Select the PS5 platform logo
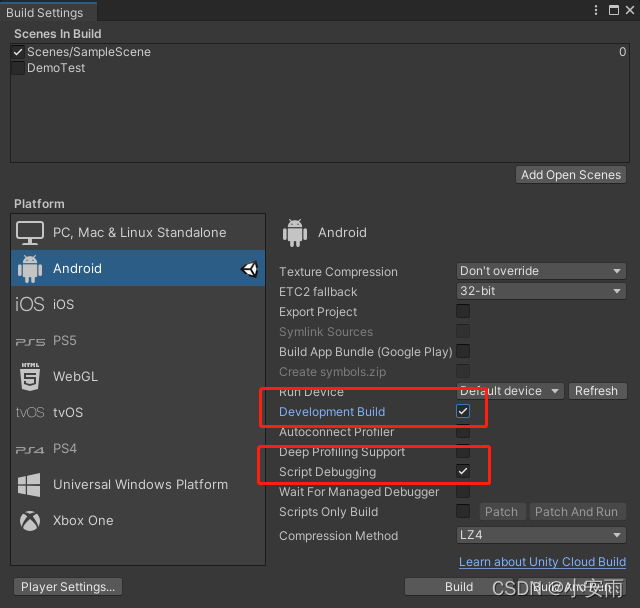 pyautogui.click(x=30, y=342)
